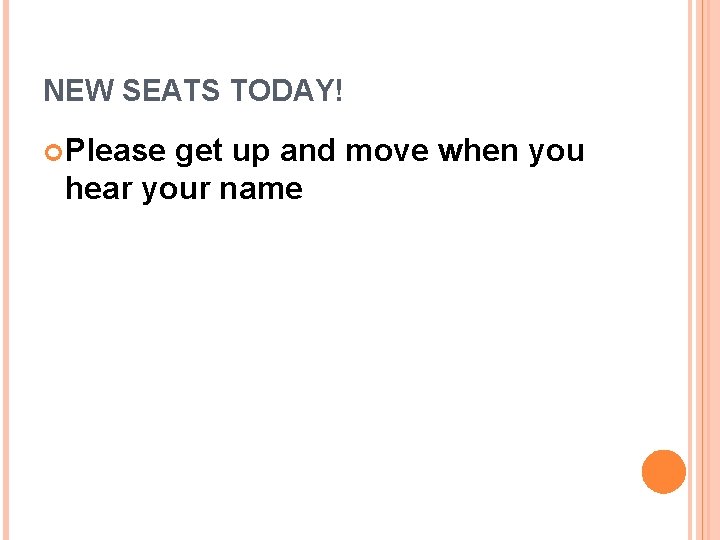Click the word name on second line

[261, 190]
